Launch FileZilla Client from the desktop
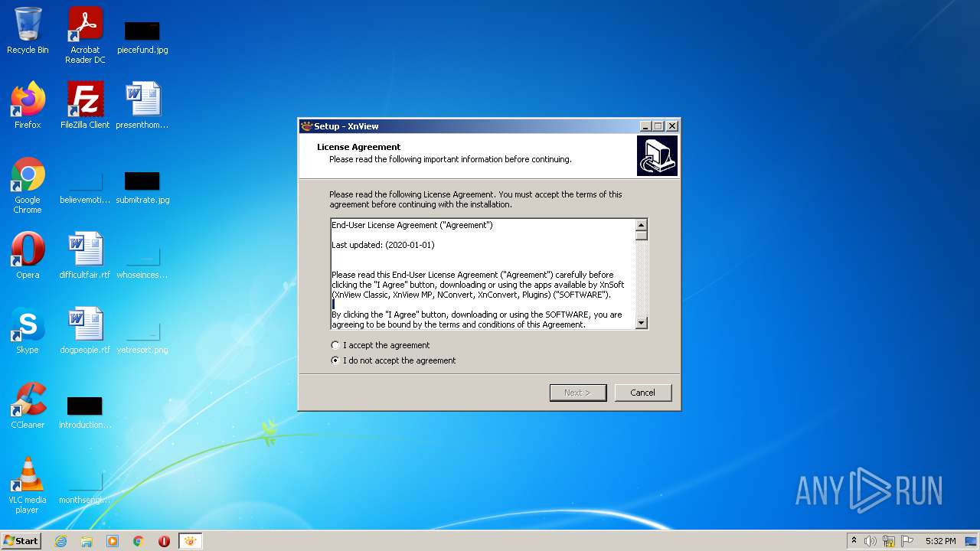980x551 pixels. tap(85, 106)
